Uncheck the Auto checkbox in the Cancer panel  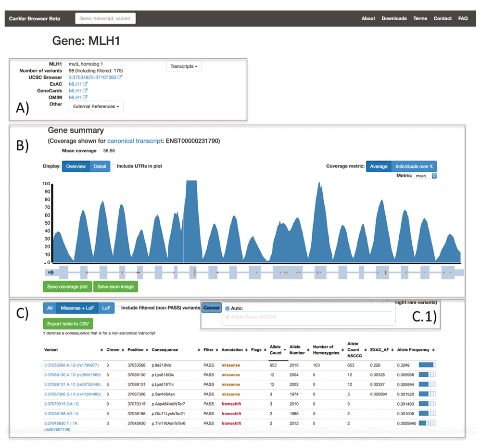tap(228, 308)
